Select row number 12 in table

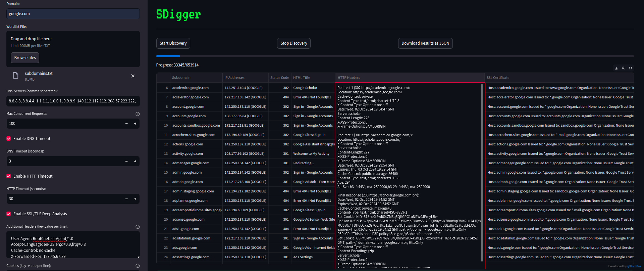[x=163, y=144]
